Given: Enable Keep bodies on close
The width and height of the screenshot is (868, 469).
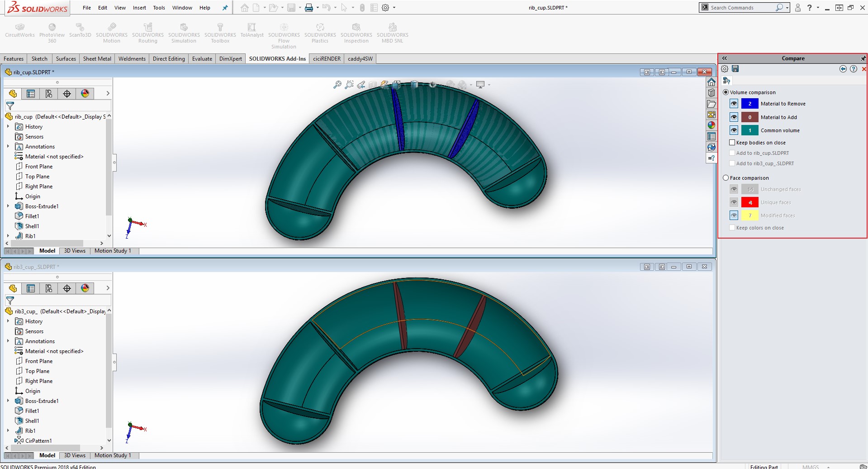Looking at the screenshot, I should 732,143.
